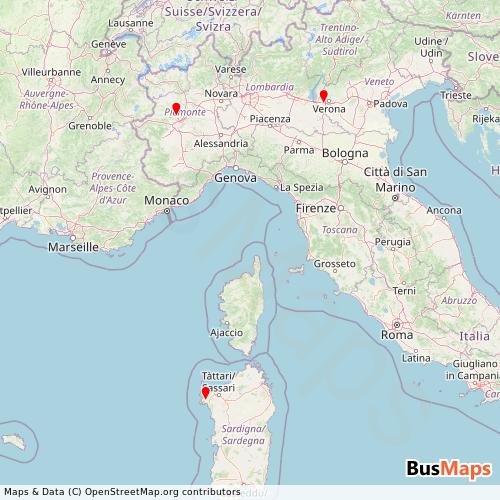500x500 pixels.
Task: Click the Marseille city circle marker
Action: tap(73, 238)
